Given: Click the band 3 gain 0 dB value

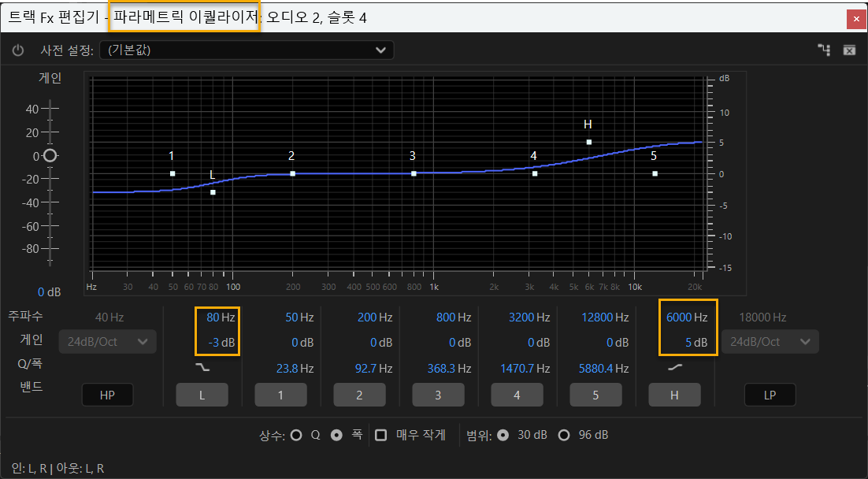Looking at the screenshot, I should click(x=460, y=343).
